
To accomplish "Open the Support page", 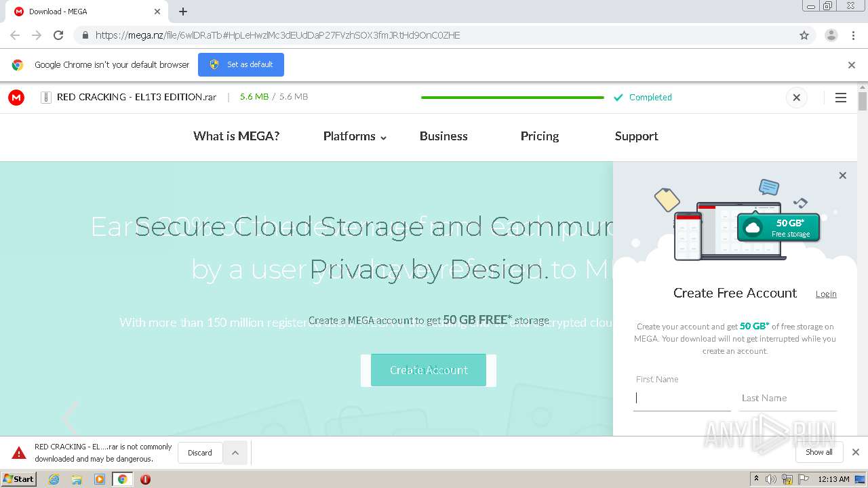I will 636,136.
